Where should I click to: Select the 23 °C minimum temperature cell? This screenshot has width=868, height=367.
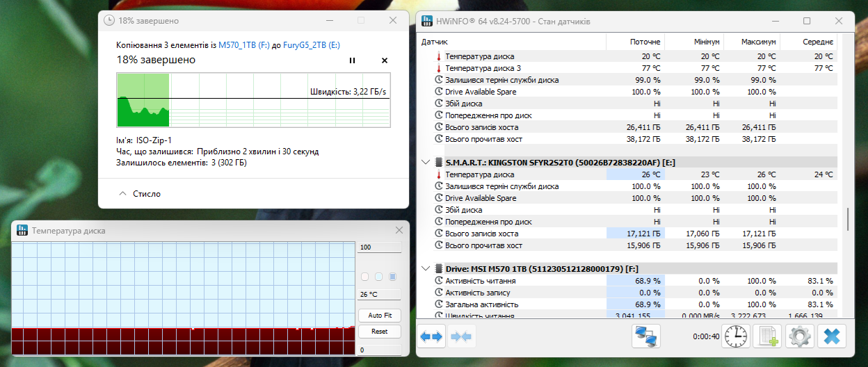tap(709, 174)
